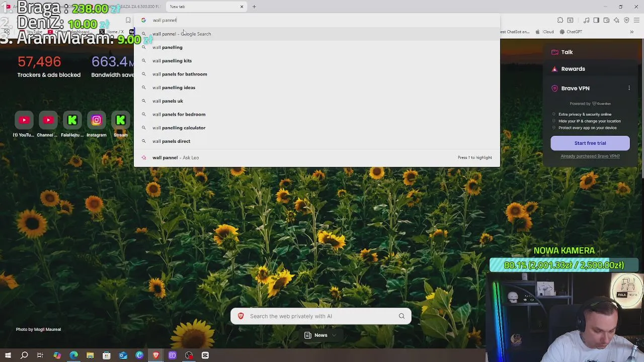The image size is (644, 362).
Task: Open CapCut from taskbar
Action: (205, 355)
